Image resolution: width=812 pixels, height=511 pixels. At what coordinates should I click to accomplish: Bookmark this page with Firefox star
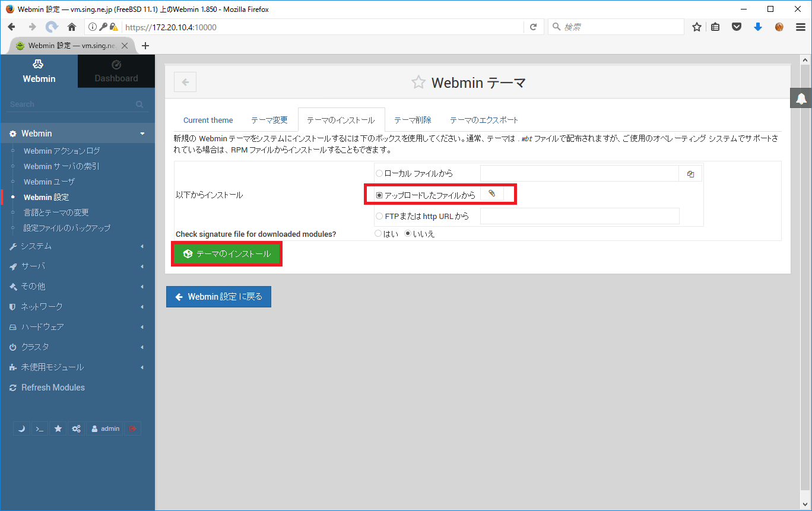(697, 27)
